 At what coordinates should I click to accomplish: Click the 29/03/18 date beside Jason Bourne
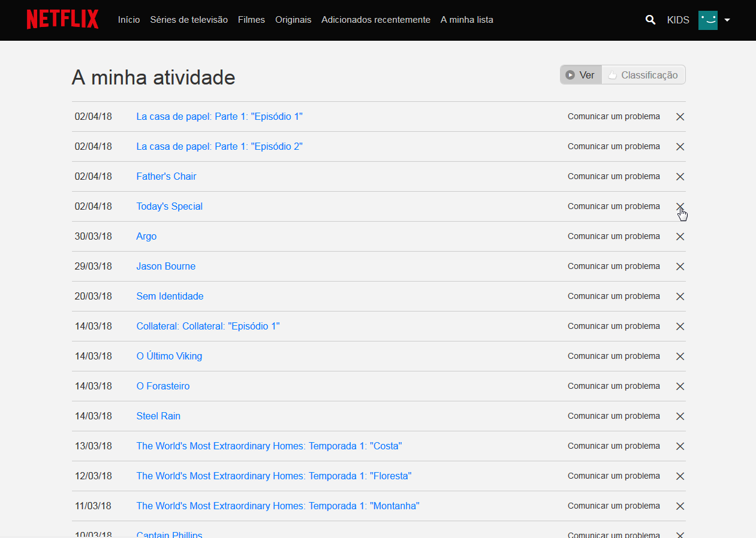pyautogui.click(x=93, y=266)
